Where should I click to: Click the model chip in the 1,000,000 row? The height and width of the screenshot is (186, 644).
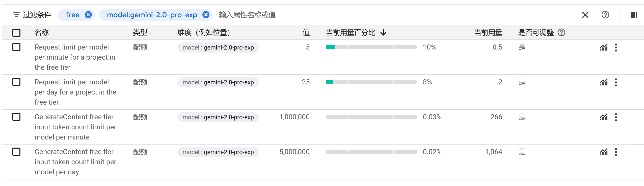point(218,117)
